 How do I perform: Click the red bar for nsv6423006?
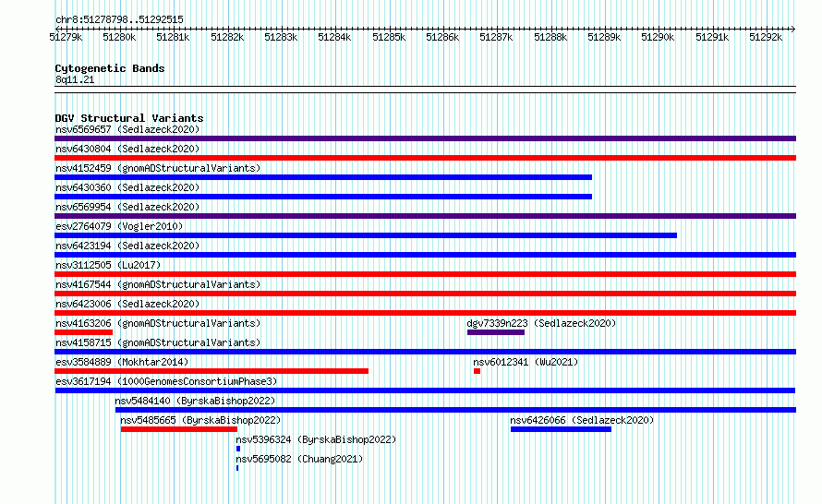(x=425, y=313)
